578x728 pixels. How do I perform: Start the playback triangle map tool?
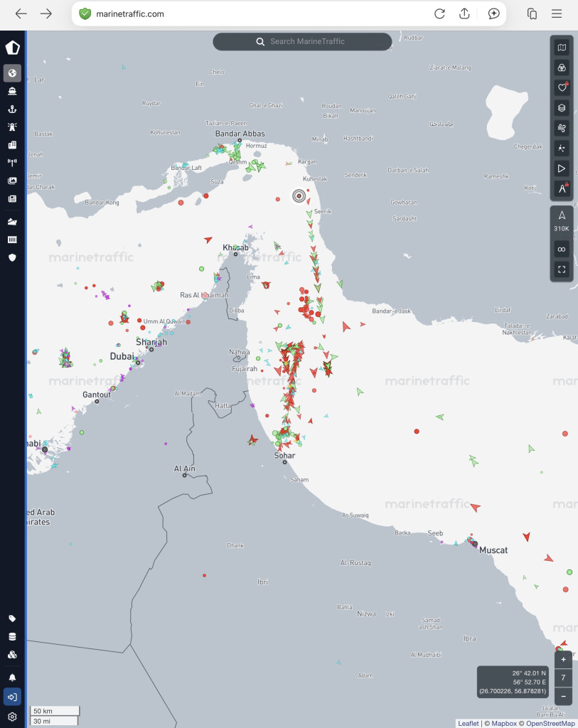(x=562, y=168)
